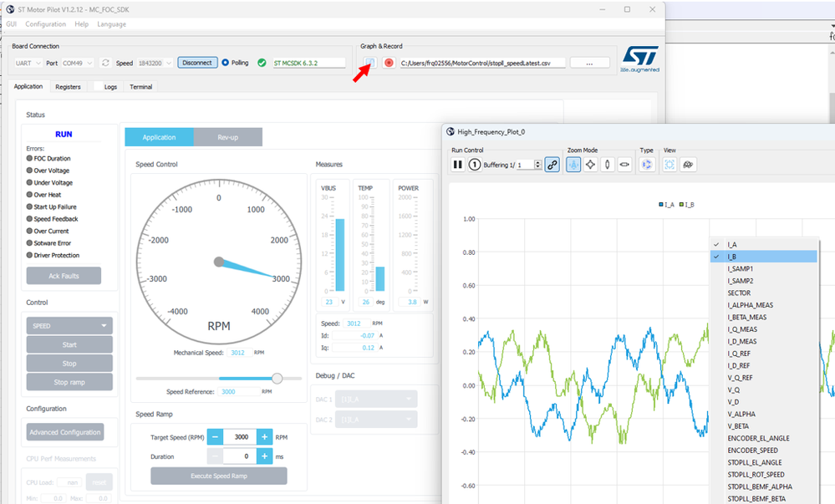This screenshot has width=835, height=504.
Task: Click the High_Frequency_Plot_0 window icon
Action: click(451, 131)
